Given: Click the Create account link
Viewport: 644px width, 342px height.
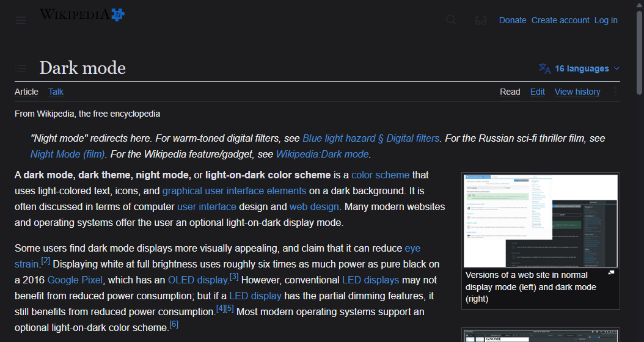Looking at the screenshot, I should pyautogui.click(x=560, y=20).
